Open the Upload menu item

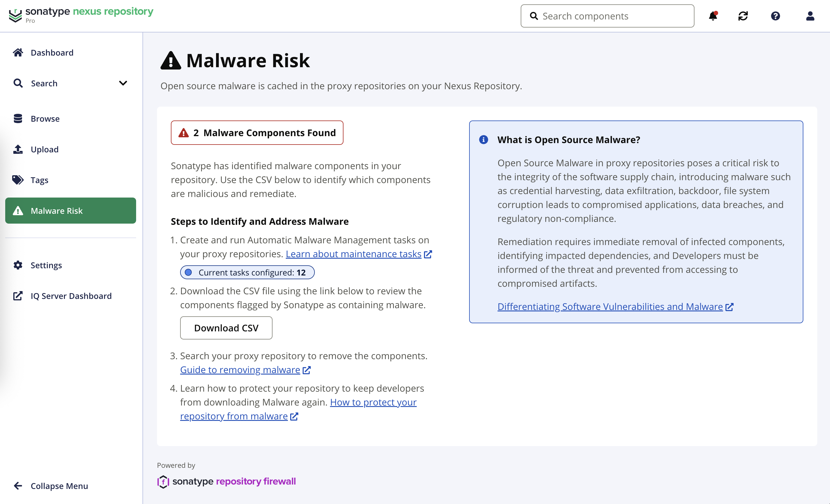[x=70, y=149]
